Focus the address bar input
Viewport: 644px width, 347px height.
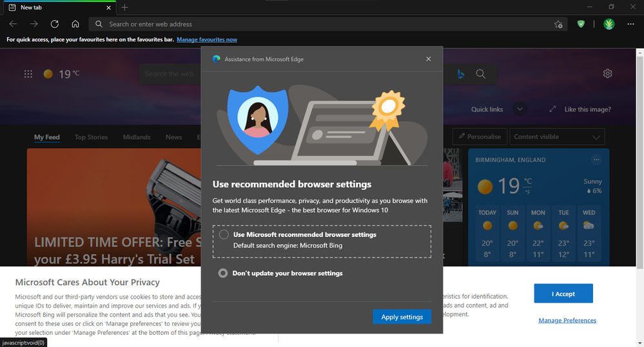(327, 24)
